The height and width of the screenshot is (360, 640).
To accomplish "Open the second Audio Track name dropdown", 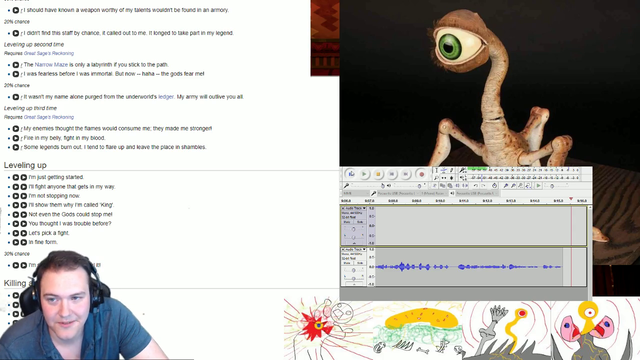I will pos(355,249).
